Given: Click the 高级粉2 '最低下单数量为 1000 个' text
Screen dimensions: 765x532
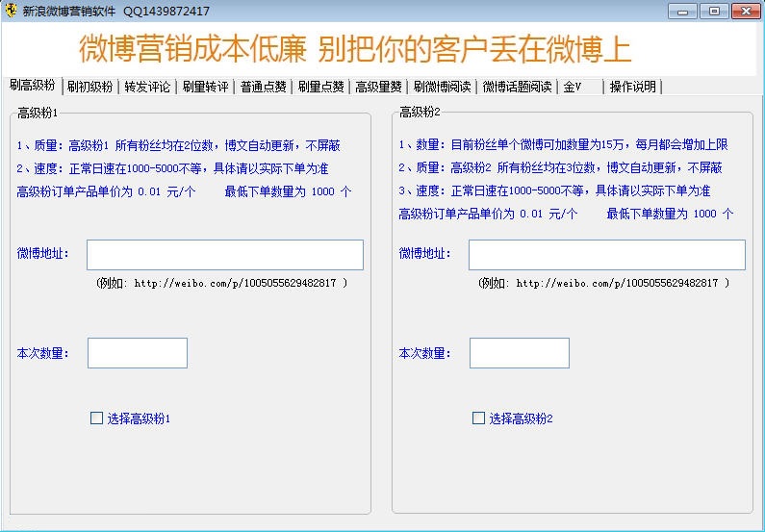Looking at the screenshot, I should 670,214.
